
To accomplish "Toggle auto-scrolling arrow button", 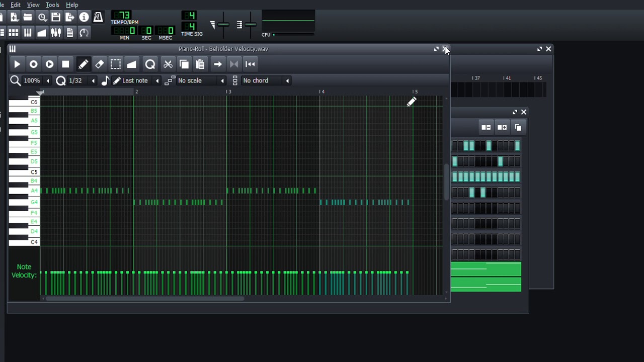I will click(x=218, y=64).
